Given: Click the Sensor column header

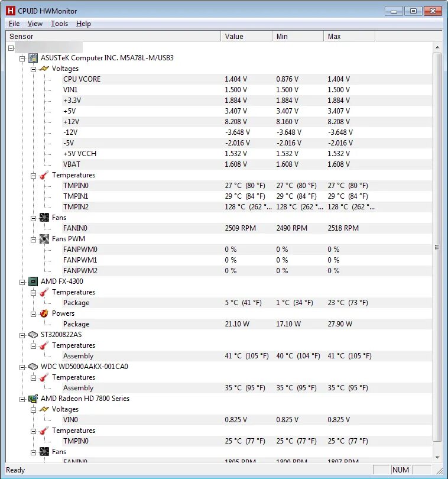Looking at the screenshot, I should 113,36.
